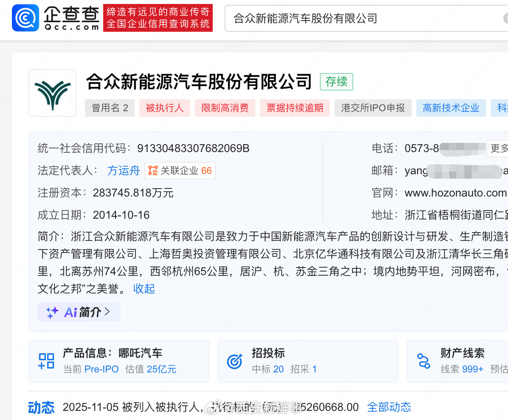Click the Qcc.com logo icon
Viewport: 508px width, 420px height.
(25, 18)
